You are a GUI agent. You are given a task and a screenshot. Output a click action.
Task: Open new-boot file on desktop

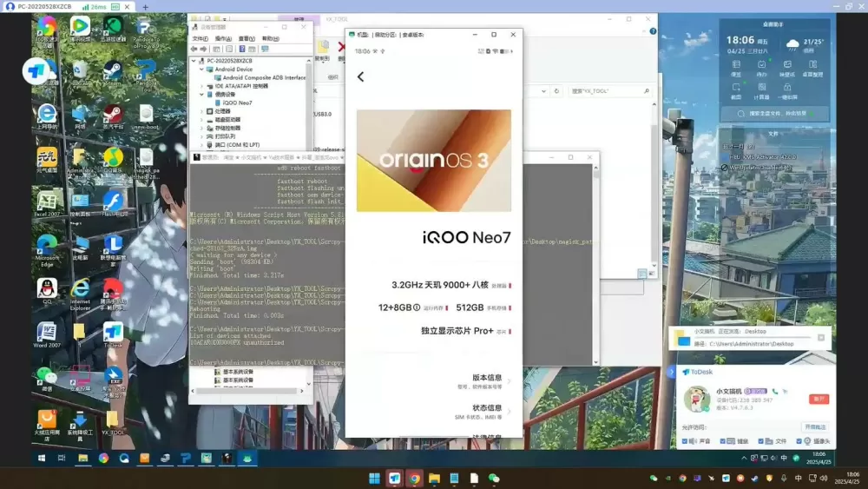coord(146,117)
